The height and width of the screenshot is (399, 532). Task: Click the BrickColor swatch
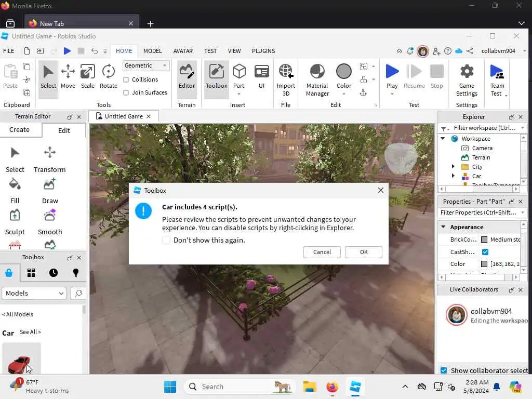tap(484, 240)
